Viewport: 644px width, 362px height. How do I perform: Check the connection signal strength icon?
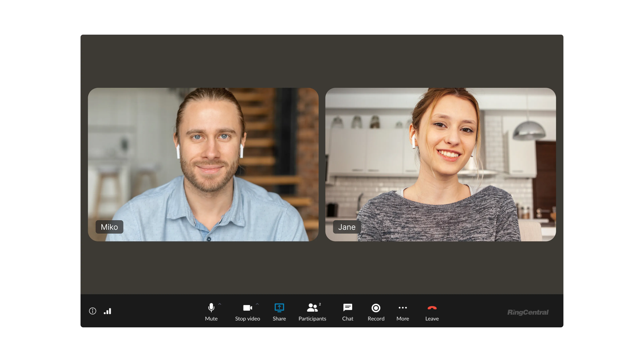(107, 311)
